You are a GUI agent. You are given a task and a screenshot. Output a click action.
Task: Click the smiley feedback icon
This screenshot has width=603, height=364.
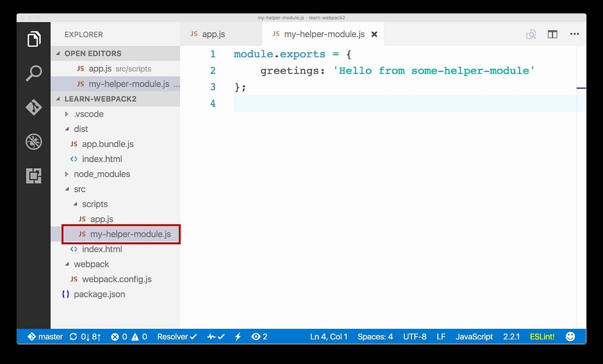[x=570, y=336]
